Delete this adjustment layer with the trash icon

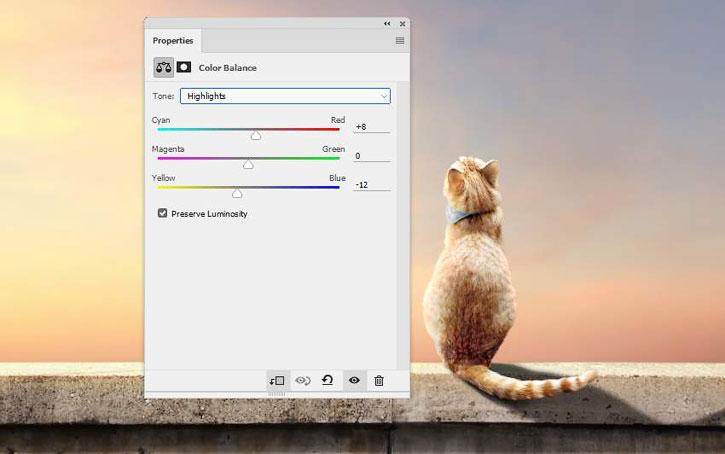pos(379,380)
